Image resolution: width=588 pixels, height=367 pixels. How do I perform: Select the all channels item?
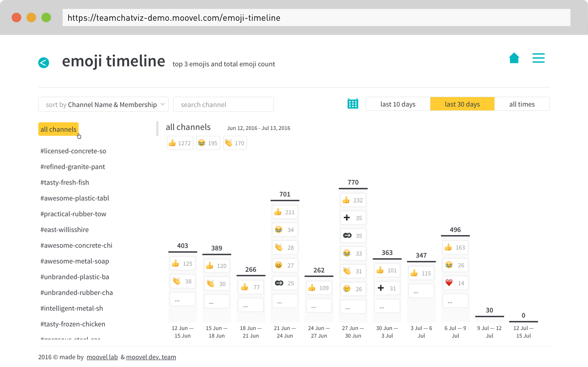(x=58, y=129)
